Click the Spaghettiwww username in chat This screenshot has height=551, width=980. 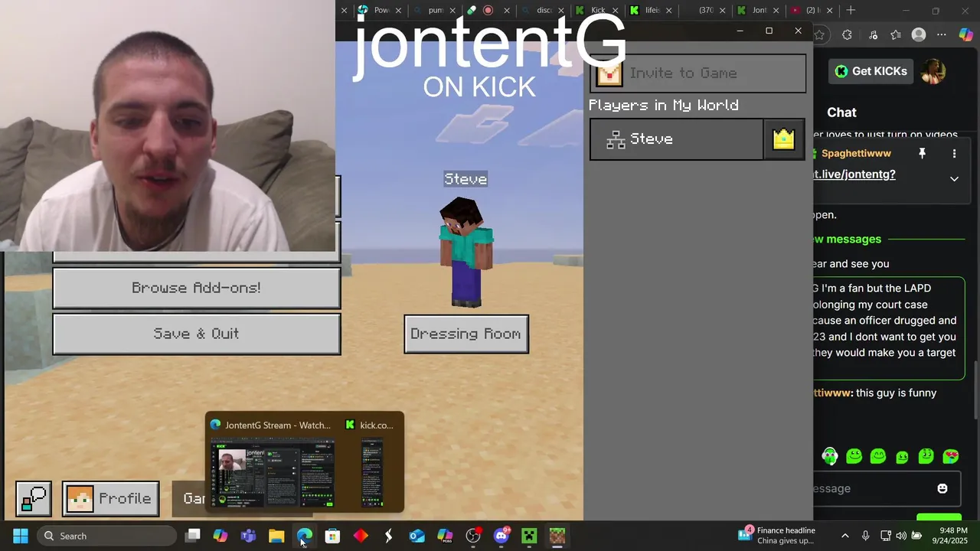pos(856,154)
